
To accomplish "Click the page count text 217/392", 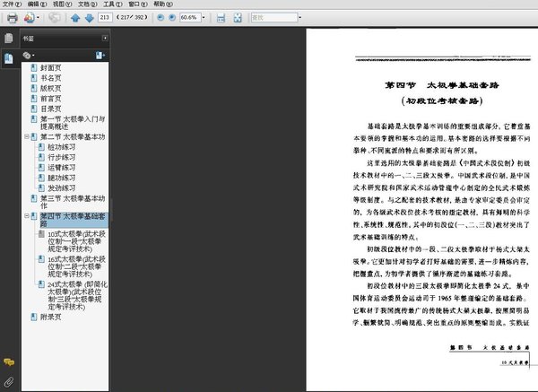I will coord(132,17).
